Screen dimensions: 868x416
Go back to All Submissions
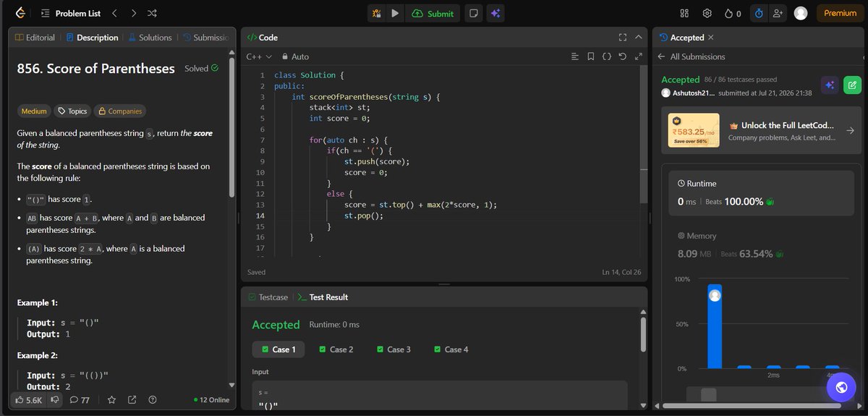(691, 56)
